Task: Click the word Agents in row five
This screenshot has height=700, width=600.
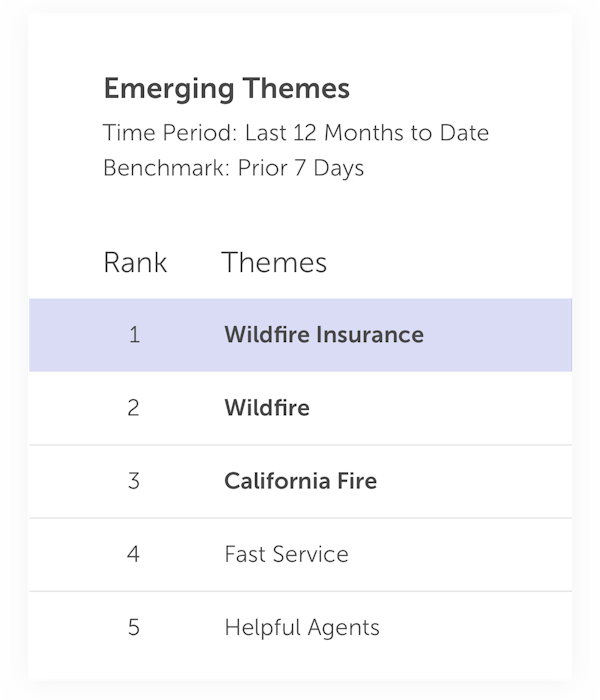Action: pyautogui.click(x=344, y=629)
